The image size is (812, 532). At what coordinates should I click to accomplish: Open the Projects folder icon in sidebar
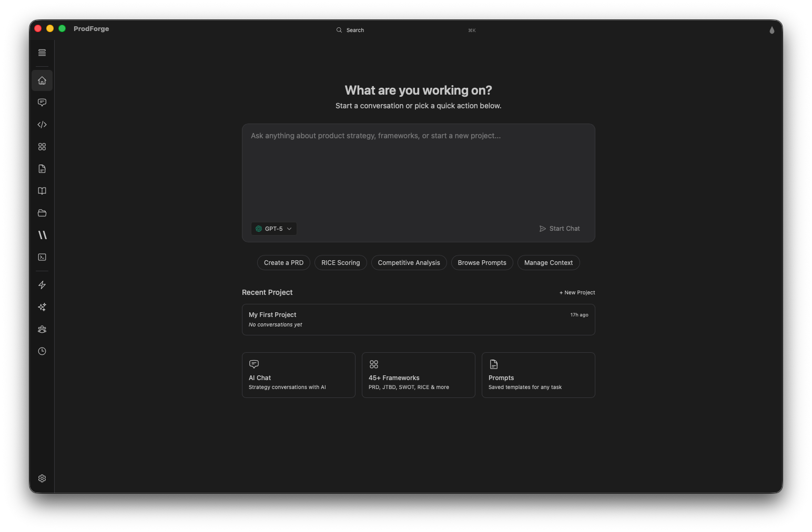click(42, 213)
